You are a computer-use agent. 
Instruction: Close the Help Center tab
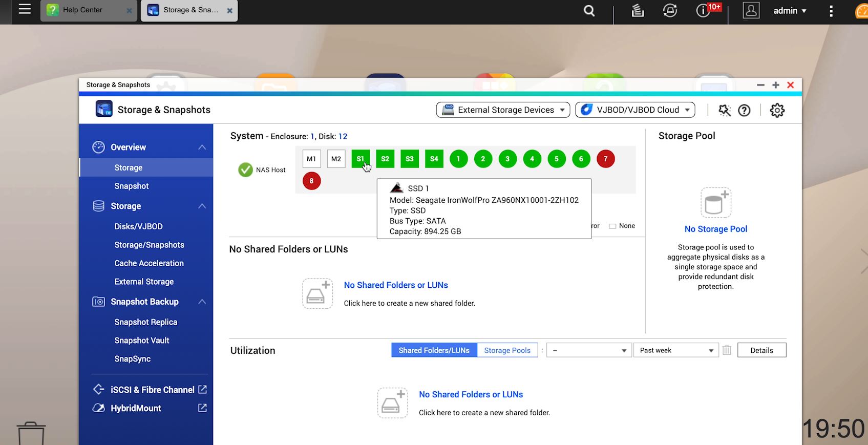pyautogui.click(x=129, y=10)
